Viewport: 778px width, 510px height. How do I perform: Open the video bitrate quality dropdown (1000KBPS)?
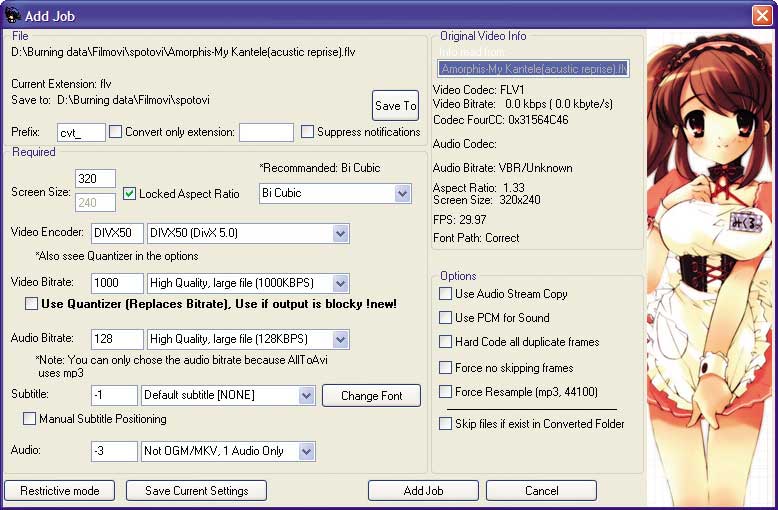pos(340,284)
